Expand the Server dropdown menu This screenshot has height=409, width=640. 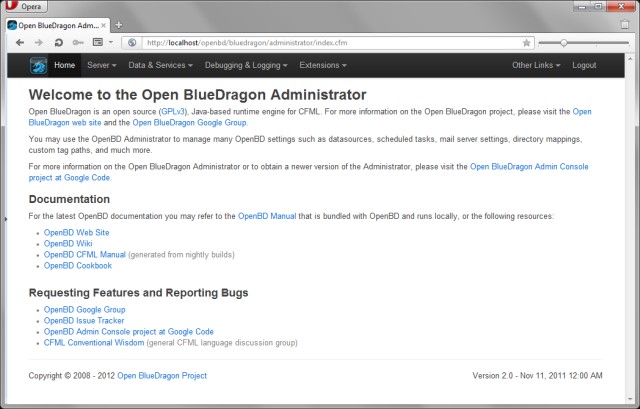102,65
